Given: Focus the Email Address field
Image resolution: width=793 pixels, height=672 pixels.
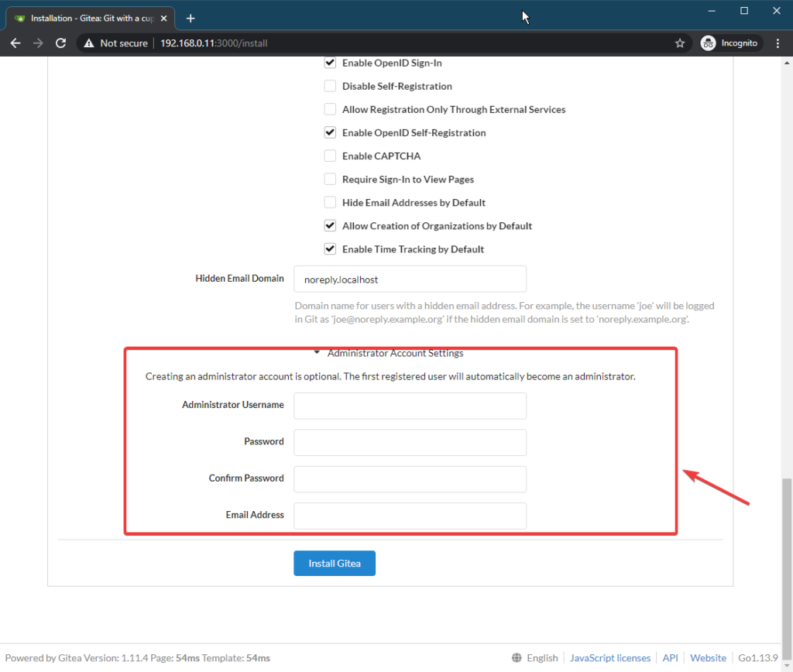Looking at the screenshot, I should pos(410,516).
